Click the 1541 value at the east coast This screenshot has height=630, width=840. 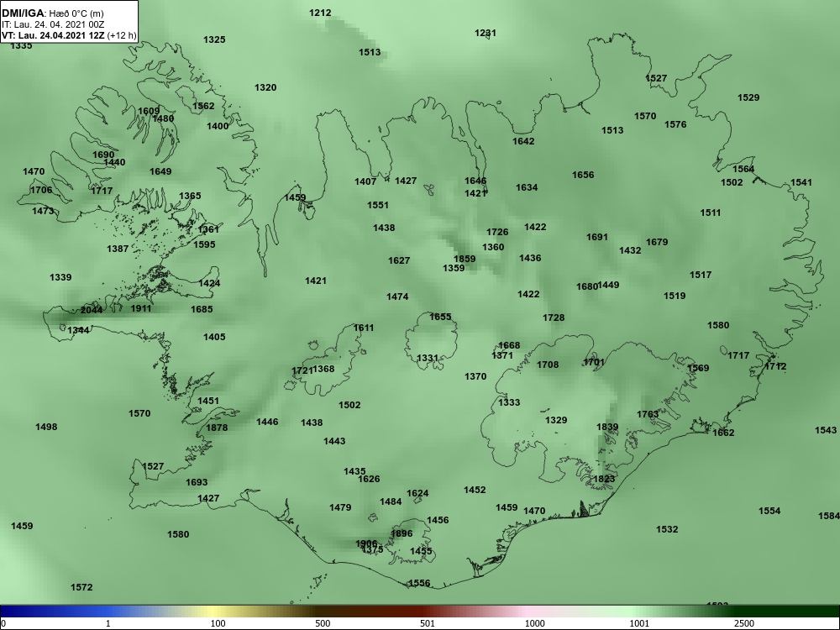tap(801, 182)
